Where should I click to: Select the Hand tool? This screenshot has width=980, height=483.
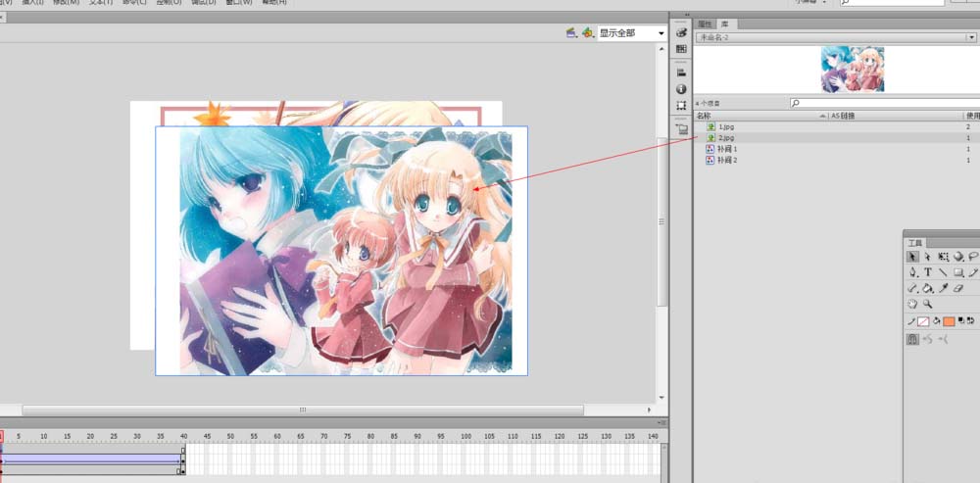tap(912, 305)
